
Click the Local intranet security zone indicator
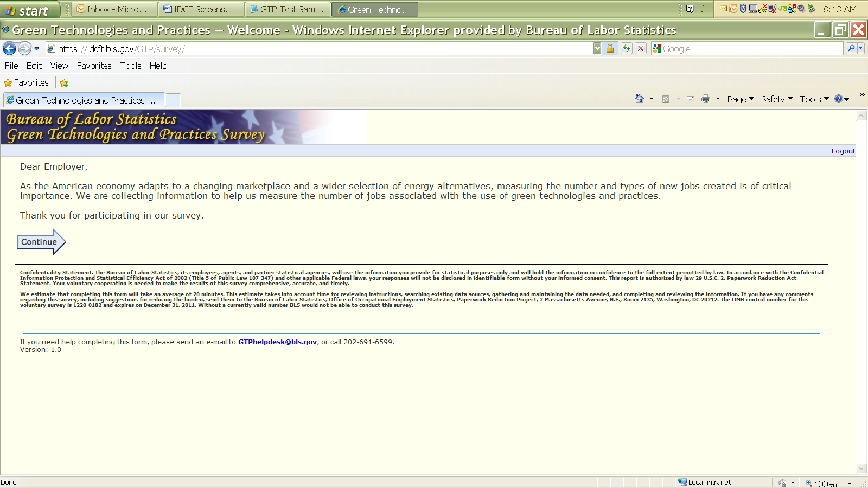point(704,482)
